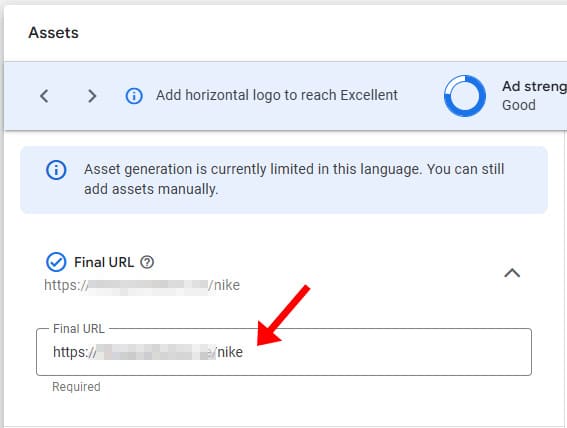Click the Ad strength circular indicator
The width and height of the screenshot is (567, 428).
465,96
